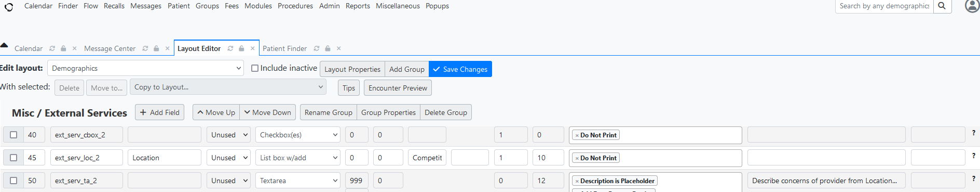Lock the Patient Finder tab
This screenshot has width=980, height=192.
(328, 48)
